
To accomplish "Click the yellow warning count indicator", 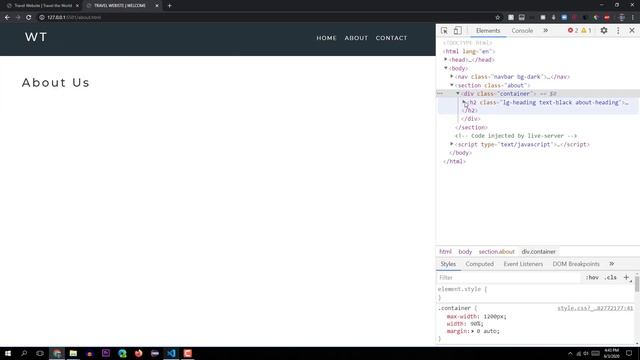I will tap(586, 31).
